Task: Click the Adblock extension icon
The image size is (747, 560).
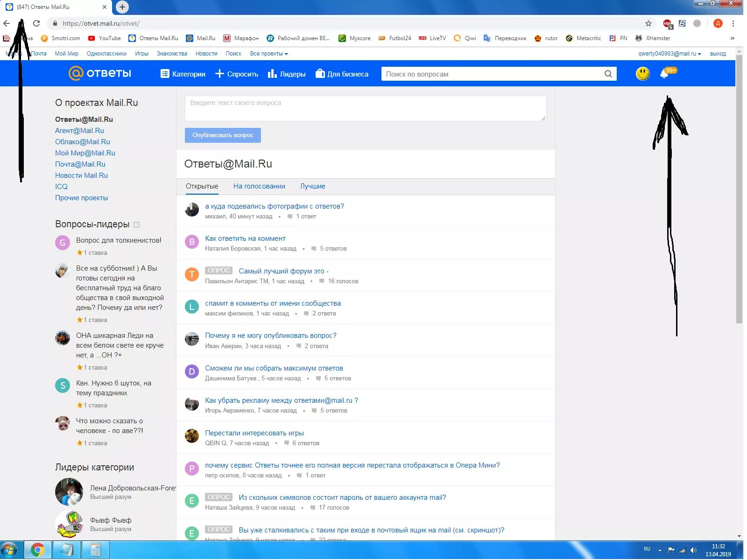Action: [x=668, y=23]
